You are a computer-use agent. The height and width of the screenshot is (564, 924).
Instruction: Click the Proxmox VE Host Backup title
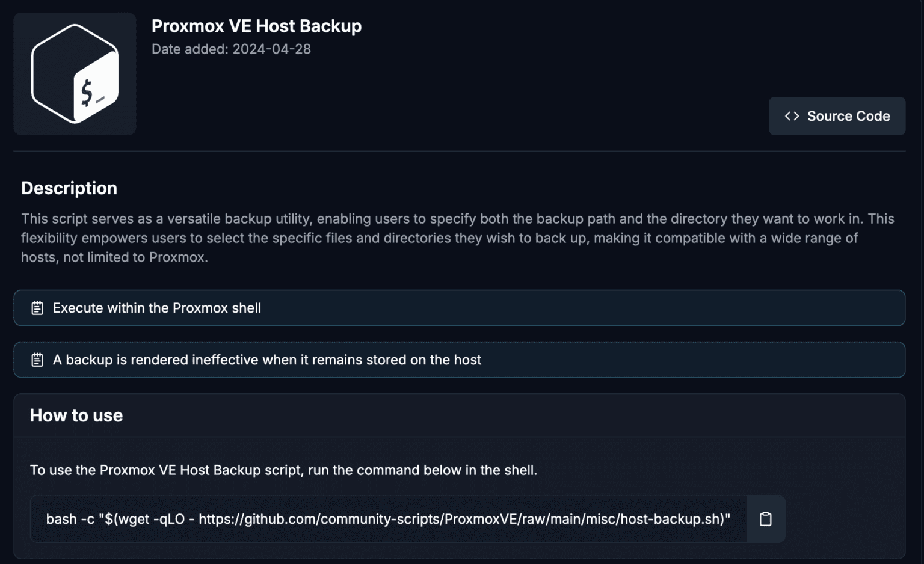coord(256,26)
